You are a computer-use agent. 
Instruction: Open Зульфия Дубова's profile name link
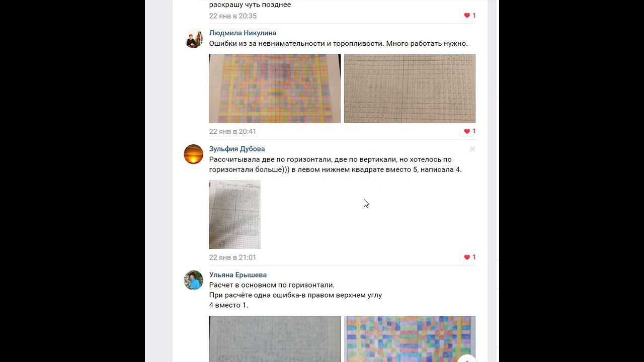(237, 149)
